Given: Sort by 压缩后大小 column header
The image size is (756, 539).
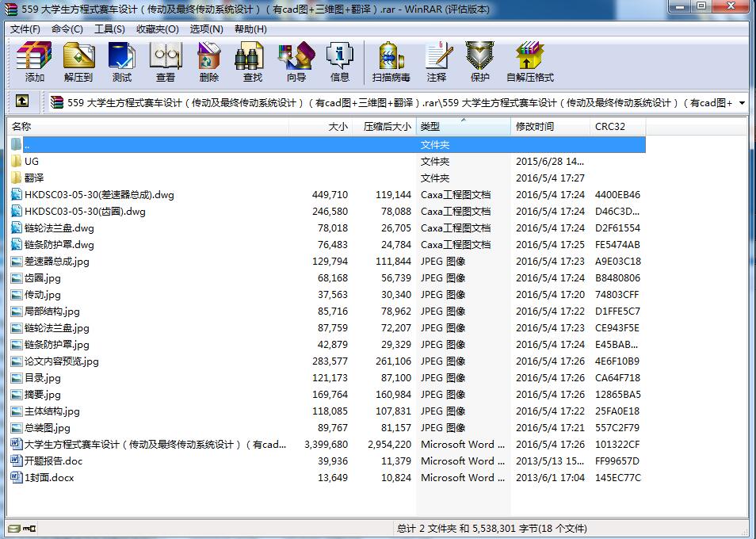Looking at the screenshot, I should [384, 126].
